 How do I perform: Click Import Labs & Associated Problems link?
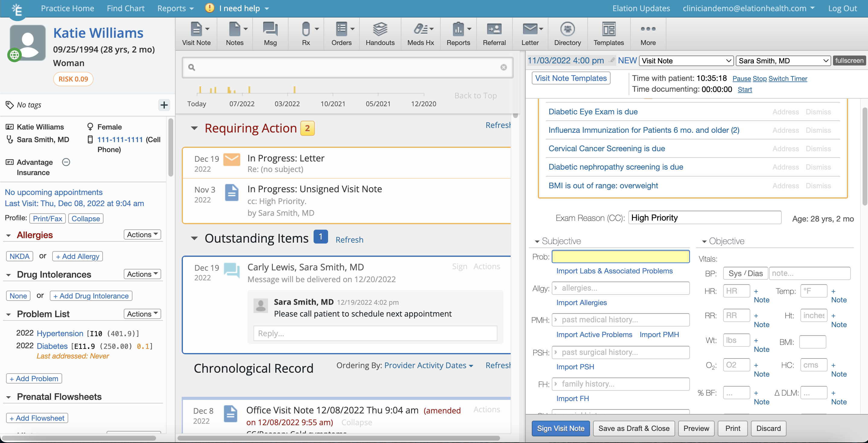[614, 271]
